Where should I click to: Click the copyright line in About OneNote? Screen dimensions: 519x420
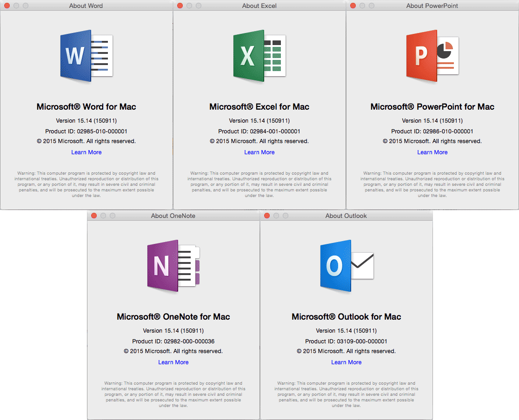173,351
